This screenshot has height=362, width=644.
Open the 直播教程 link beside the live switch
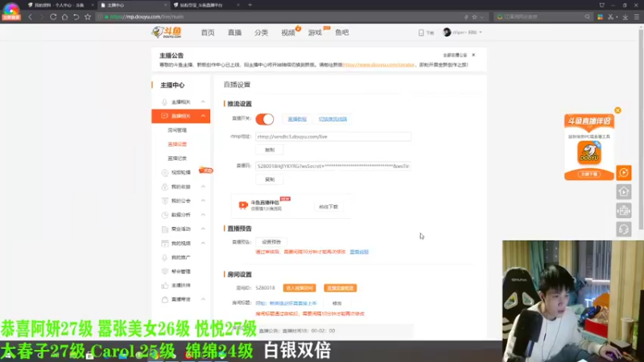coord(297,119)
